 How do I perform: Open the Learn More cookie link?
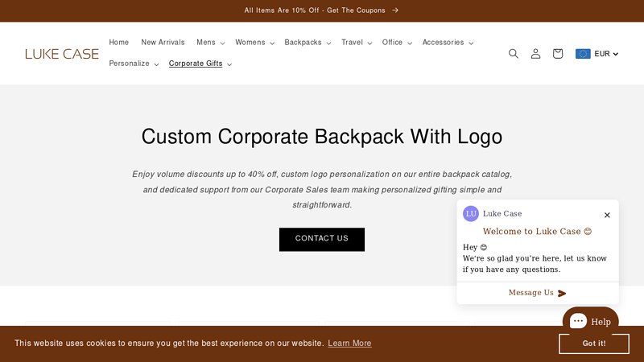pos(349,343)
